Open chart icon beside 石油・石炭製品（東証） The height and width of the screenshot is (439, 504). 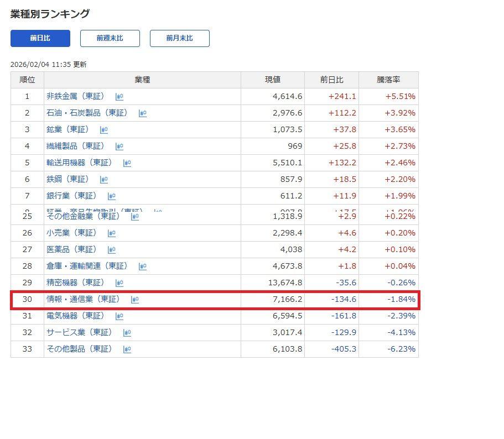pos(143,113)
